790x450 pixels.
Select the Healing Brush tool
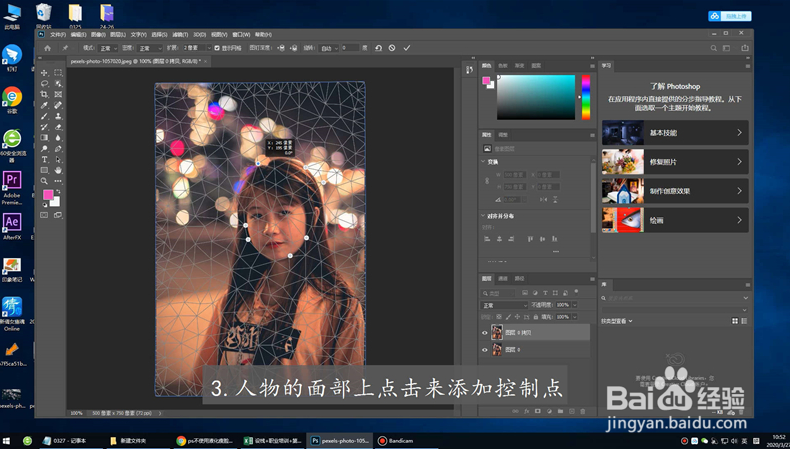[58, 105]
